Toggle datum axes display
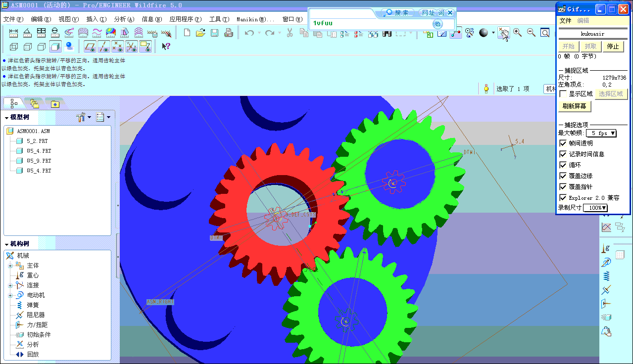 pyautogui.click(x=104, y=46)
